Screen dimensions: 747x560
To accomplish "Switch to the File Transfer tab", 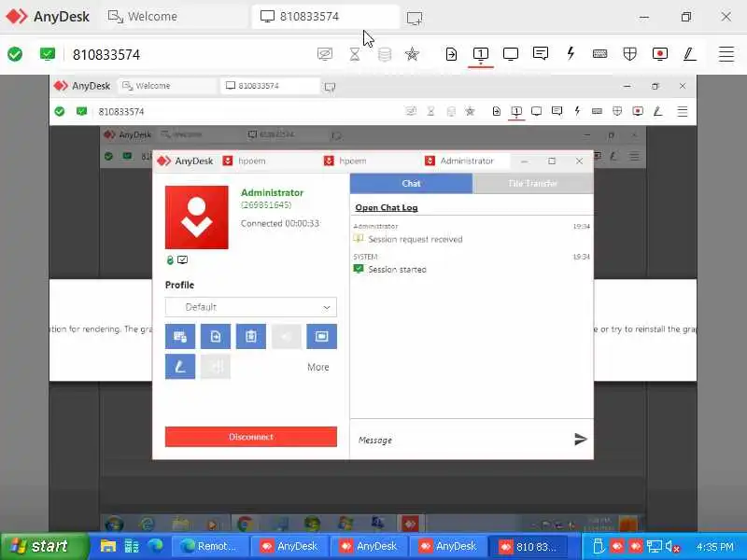I will [533, 183].
